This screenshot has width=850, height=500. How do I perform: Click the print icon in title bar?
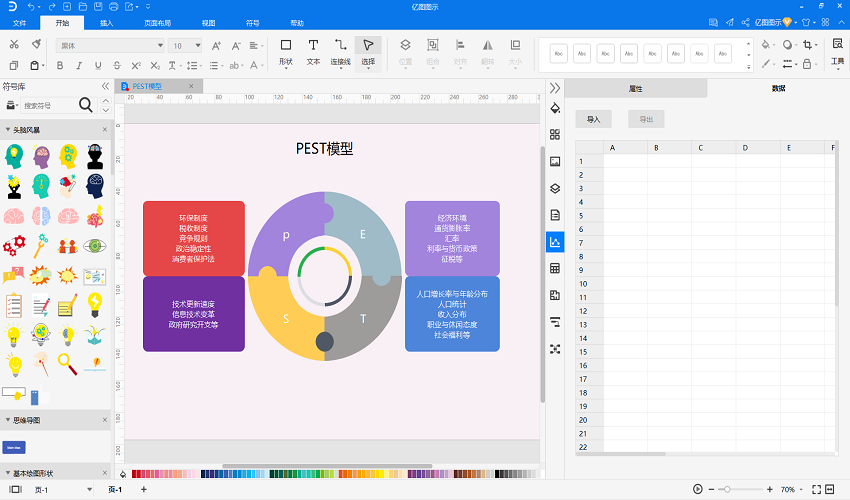[113, 7]
